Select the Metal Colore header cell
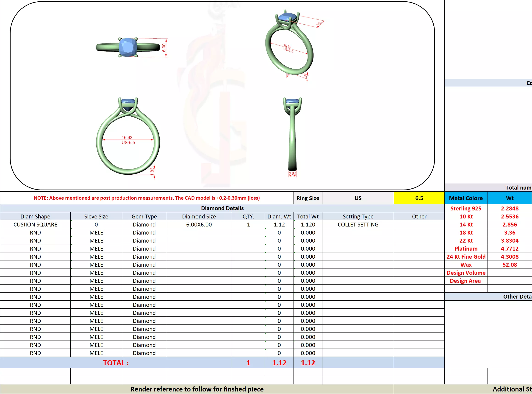This screenshot has width=532, height=394. click(x=466, y=198)
